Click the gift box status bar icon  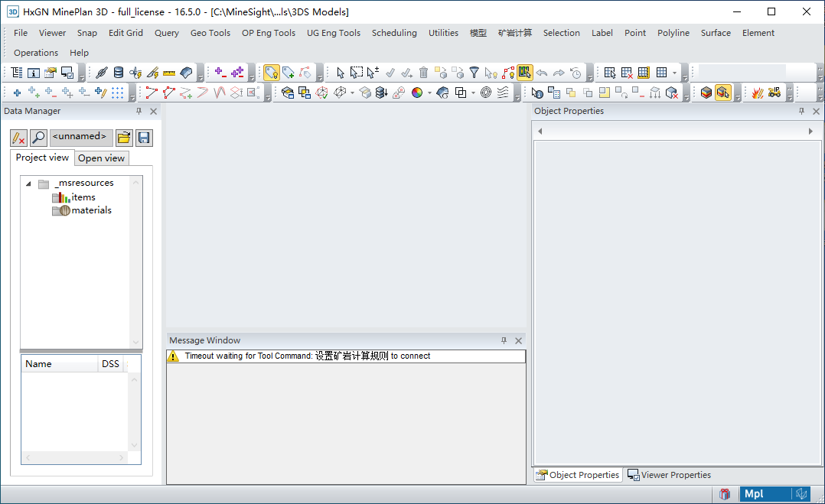click(725, 494)
